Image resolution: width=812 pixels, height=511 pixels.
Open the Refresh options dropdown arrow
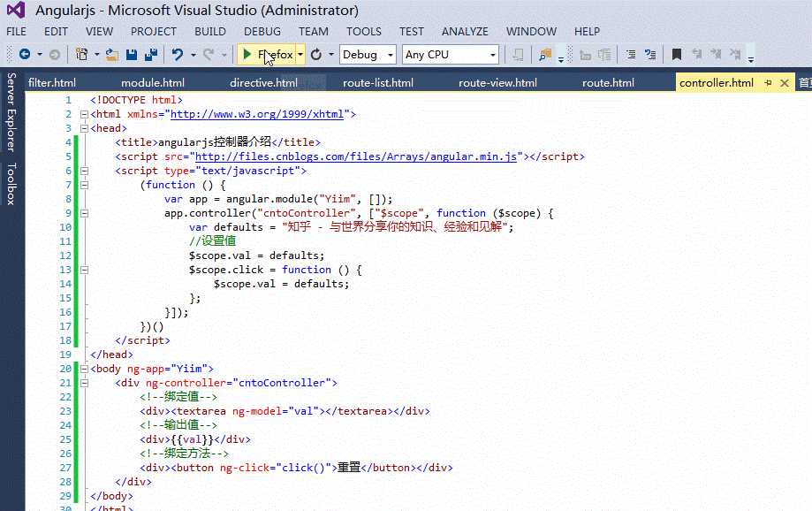point(331,55)
